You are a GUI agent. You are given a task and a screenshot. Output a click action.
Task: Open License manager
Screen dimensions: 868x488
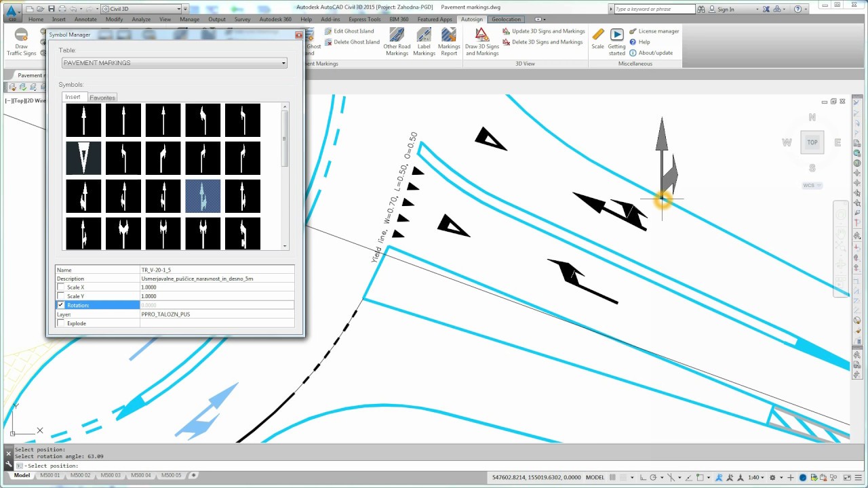click(654, 31)
